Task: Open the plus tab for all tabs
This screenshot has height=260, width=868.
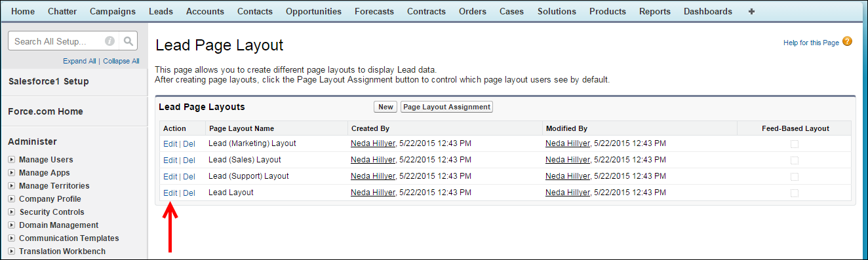Action: click(751, 11)
